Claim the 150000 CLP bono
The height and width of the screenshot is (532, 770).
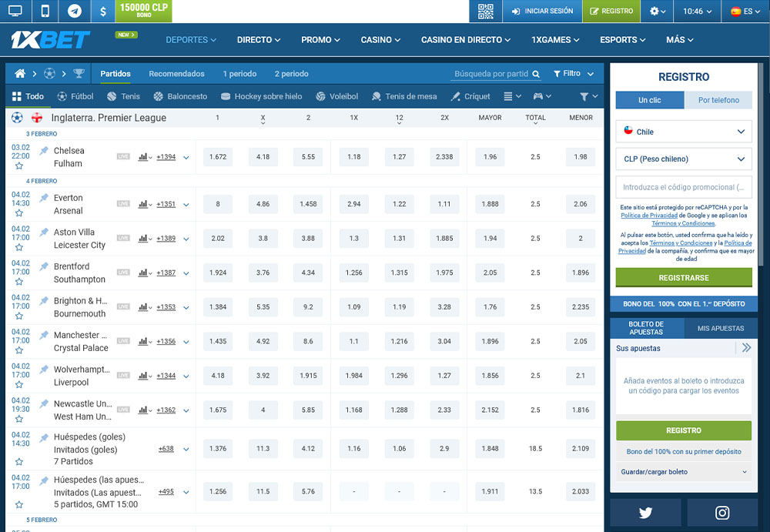[x=144, y=10]
